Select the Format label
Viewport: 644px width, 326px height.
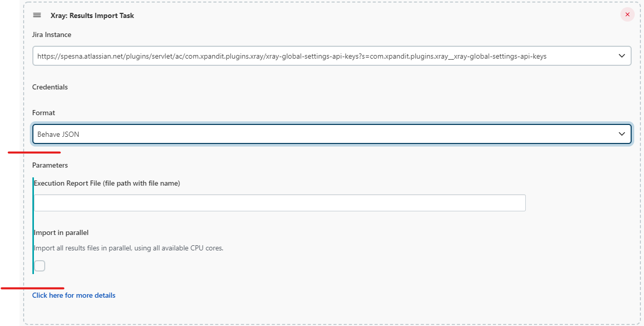(44, 113)
